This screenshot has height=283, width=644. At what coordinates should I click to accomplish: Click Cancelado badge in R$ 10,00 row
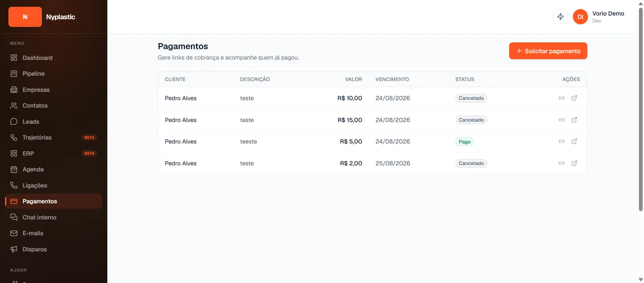tap(471, 98)
